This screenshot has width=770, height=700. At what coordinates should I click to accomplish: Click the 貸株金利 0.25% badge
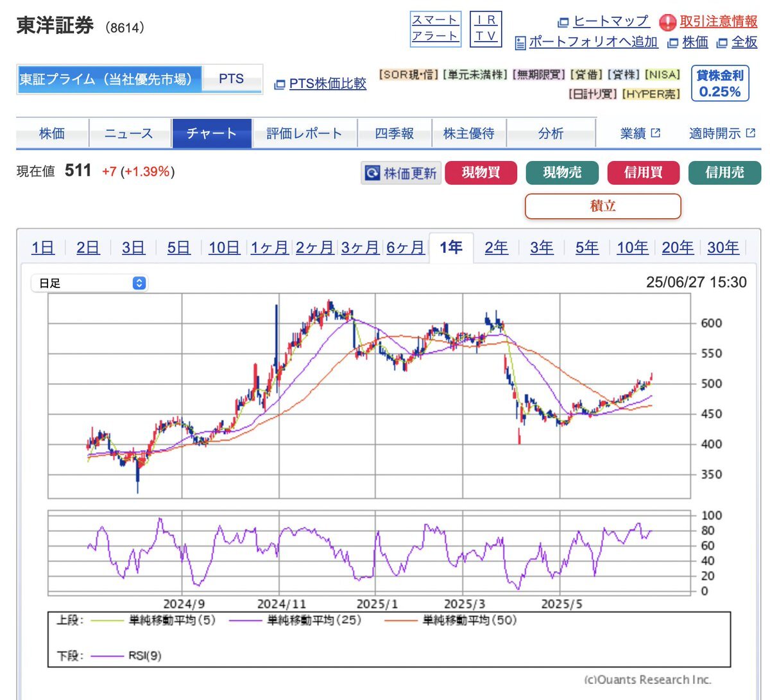pos(720,83)
